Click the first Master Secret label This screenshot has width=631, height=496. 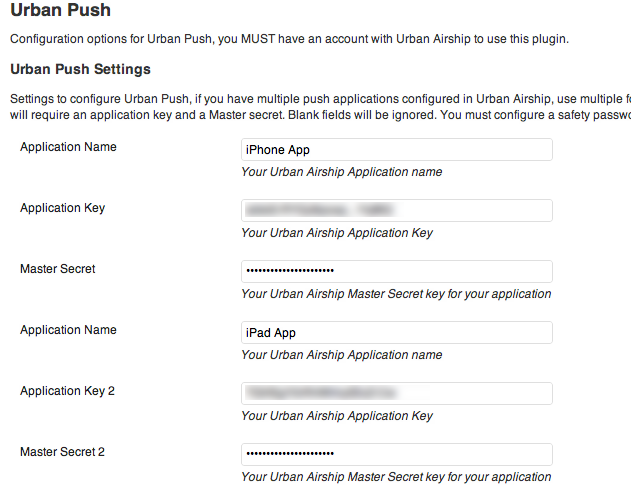[58, 269]
